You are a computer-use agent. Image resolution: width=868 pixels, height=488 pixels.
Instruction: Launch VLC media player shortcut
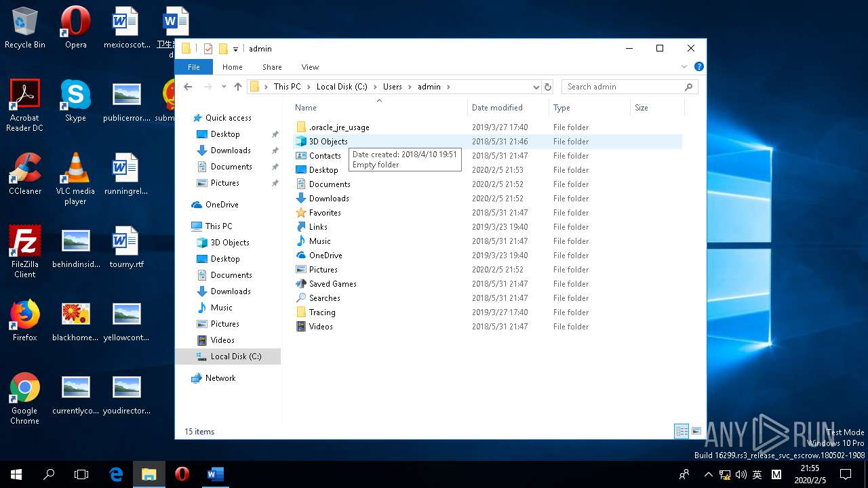[x=75, y=178]
